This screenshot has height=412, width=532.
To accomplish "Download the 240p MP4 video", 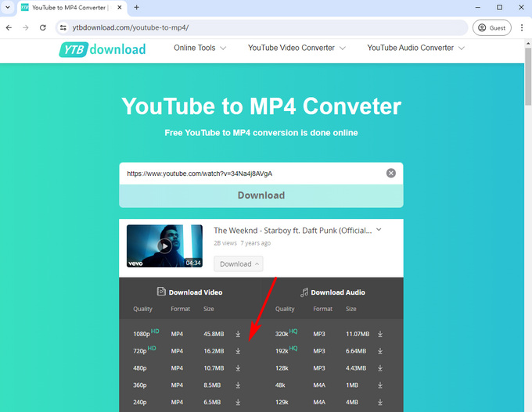I will click(x=238, y=402).
